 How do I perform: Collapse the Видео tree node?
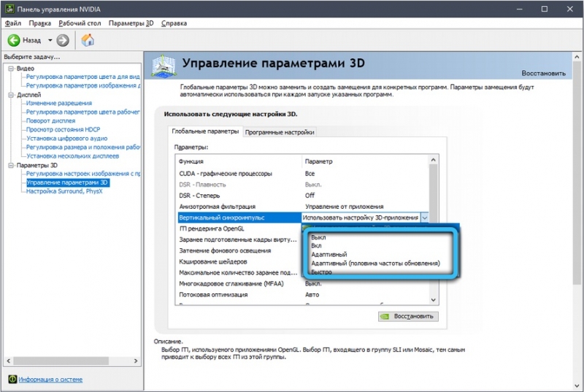[x=11, y=69]
